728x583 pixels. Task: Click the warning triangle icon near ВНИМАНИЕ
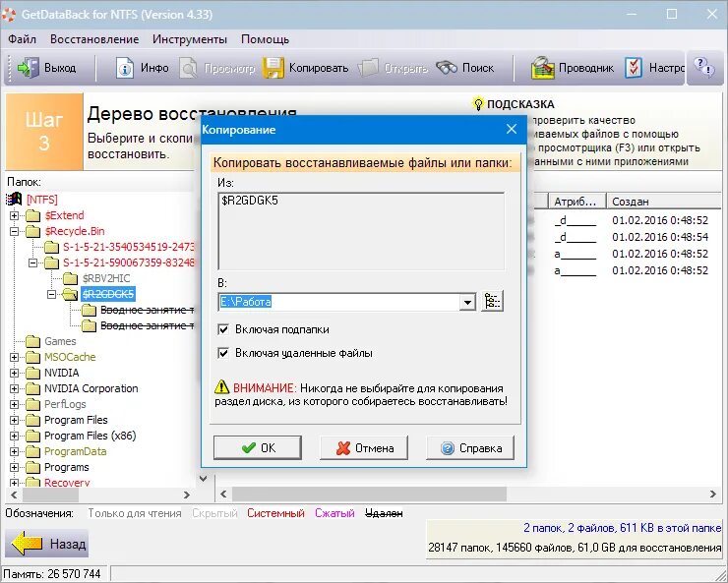click(x=221, y=386)
